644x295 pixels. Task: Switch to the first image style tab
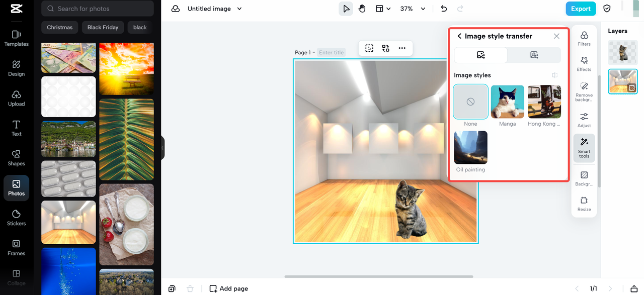click(481, 55)
